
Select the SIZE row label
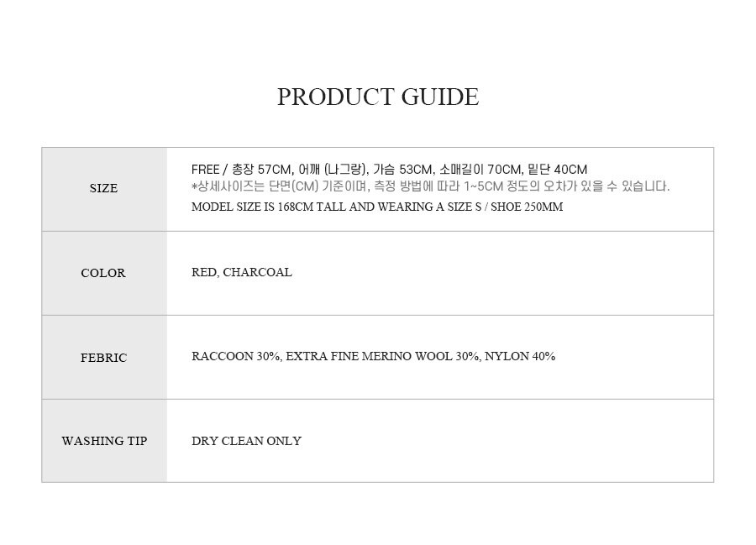103,188
